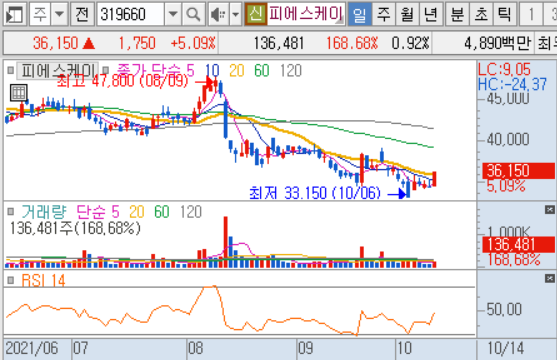Click the 거래량 volume legend label
This screenshot has height=360, width=557.
tap(44, 212)
